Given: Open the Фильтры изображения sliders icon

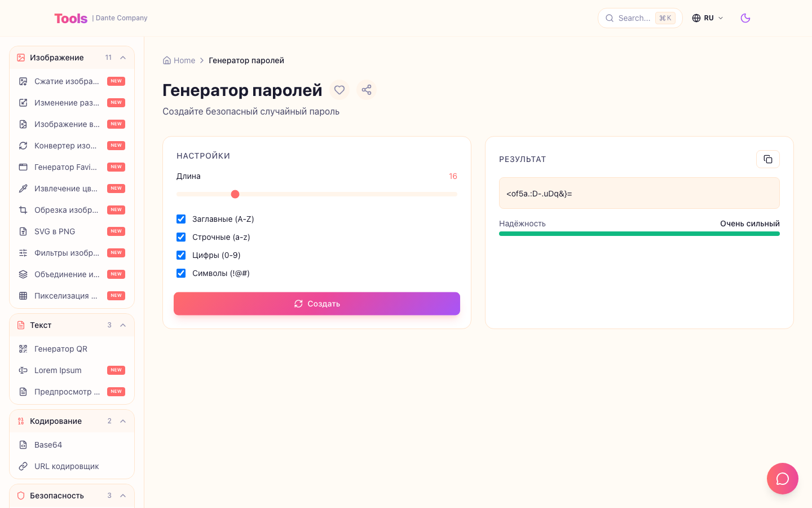Looking at the screenshot, I should click(23, 253).
